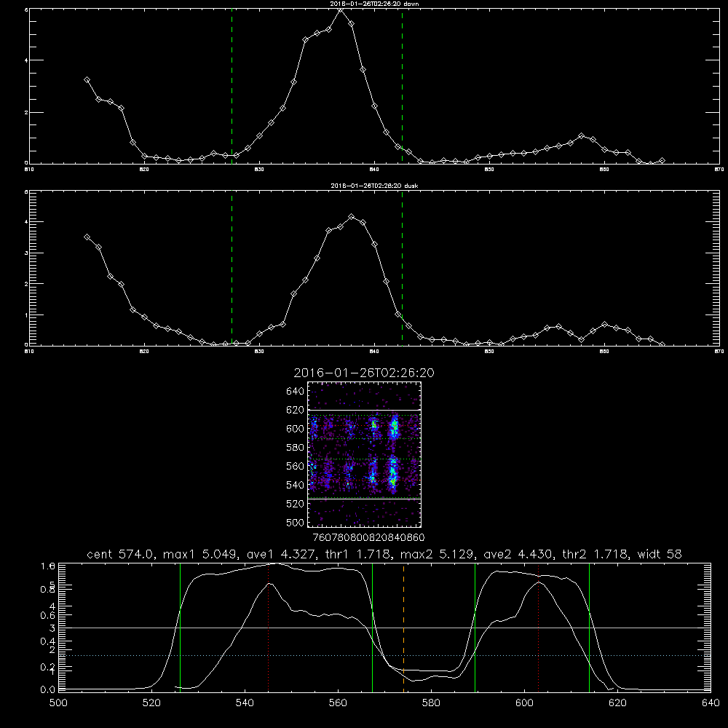Select the peak diamond marker in the dawn plot
The width and height of the screenshot is (728, 728).
pyautogui.click(x=340, y=9)
